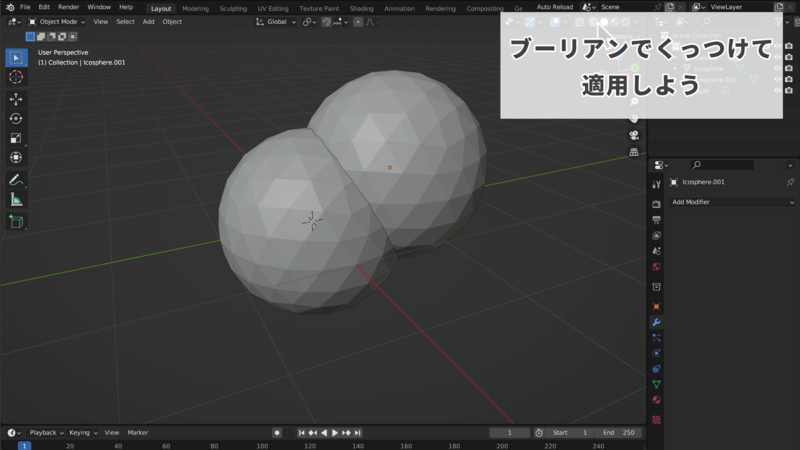Screen dimensions: 800x450
Task: Click the properties search field
Action: (x=721, y=165)
